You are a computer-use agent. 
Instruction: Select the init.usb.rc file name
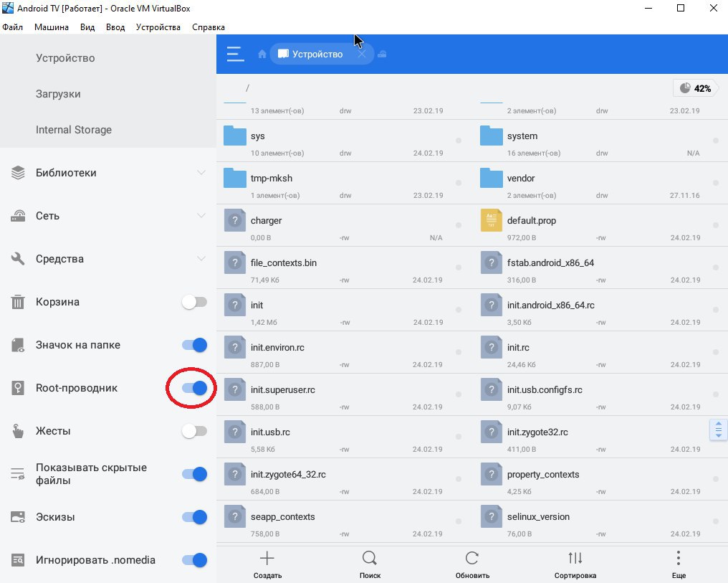click(x=270, y=432)
